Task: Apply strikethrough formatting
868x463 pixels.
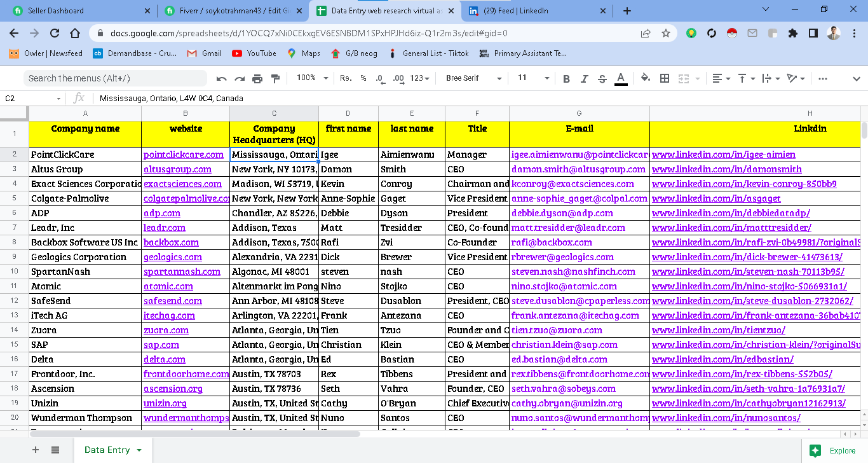Action: (x=602, y=78)
